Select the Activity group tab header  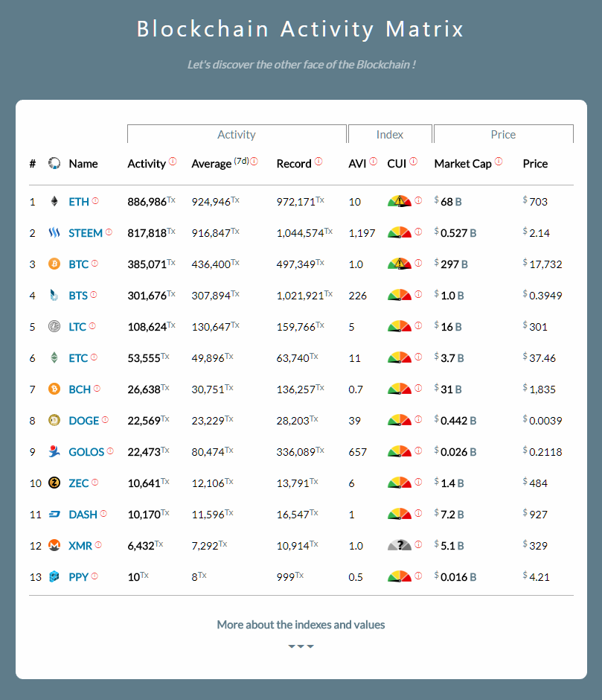click(x=237, y=134)
